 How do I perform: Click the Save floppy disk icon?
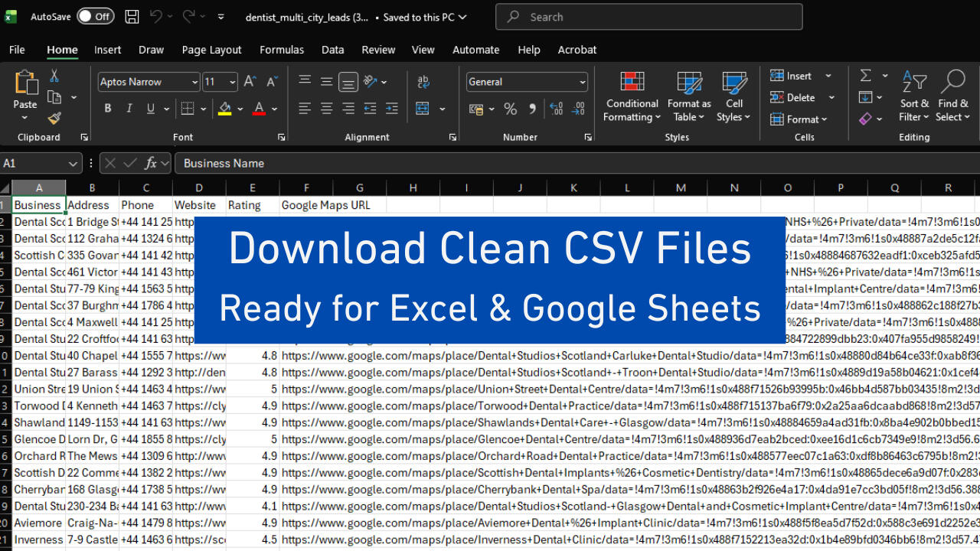tap(132, 17)
